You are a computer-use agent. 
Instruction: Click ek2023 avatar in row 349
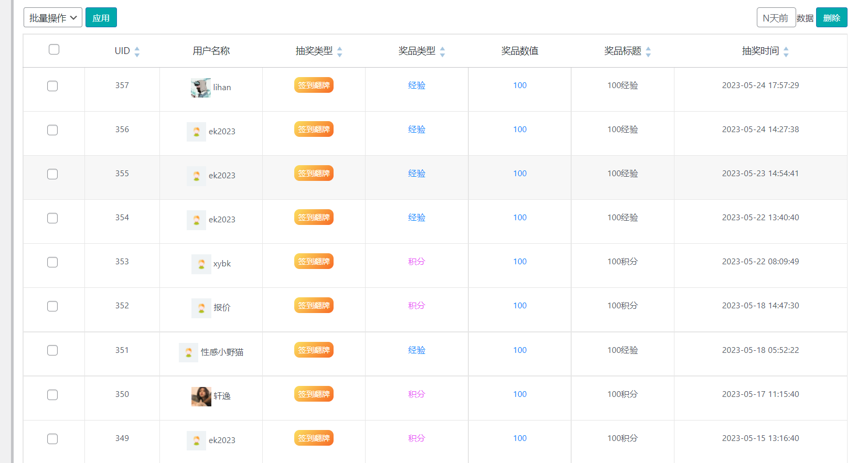[196, 440]
